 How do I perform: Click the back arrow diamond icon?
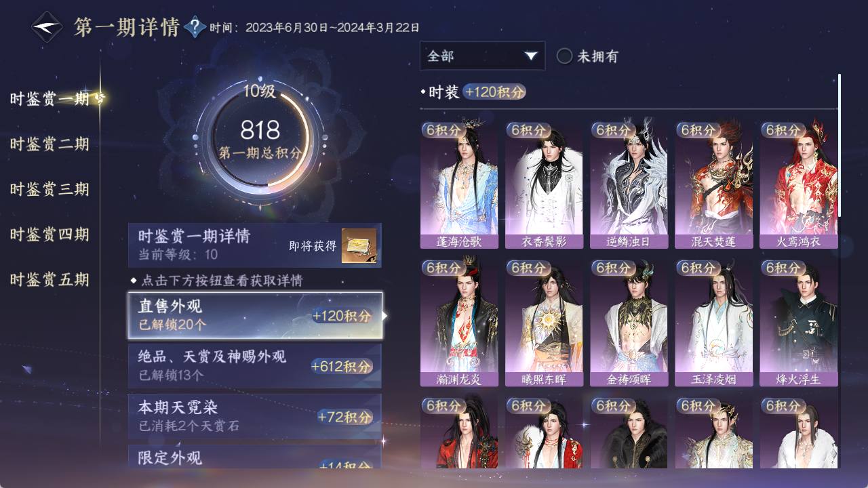coord(47,26)
